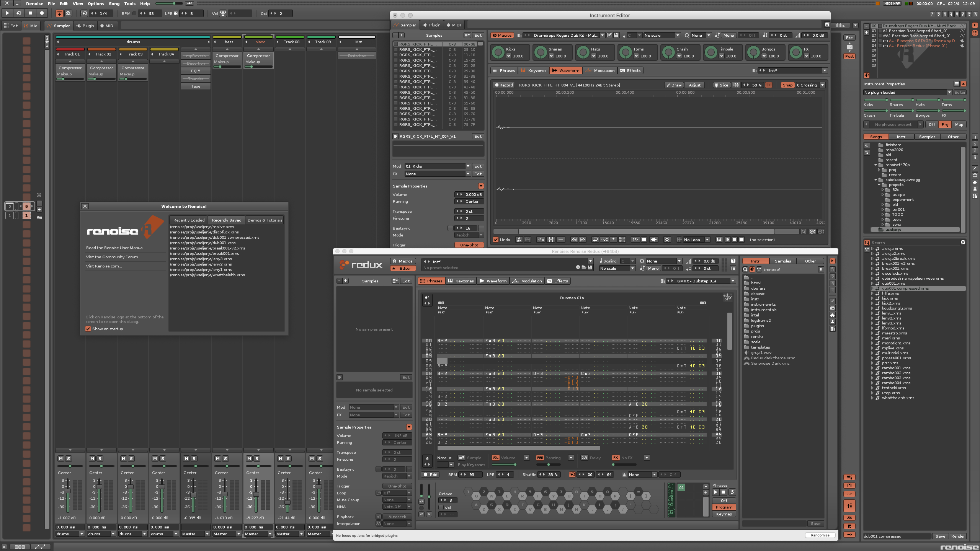
Task: Click the Render button at the bottom right
Action: pyautogui.click(x=958, y=536)
